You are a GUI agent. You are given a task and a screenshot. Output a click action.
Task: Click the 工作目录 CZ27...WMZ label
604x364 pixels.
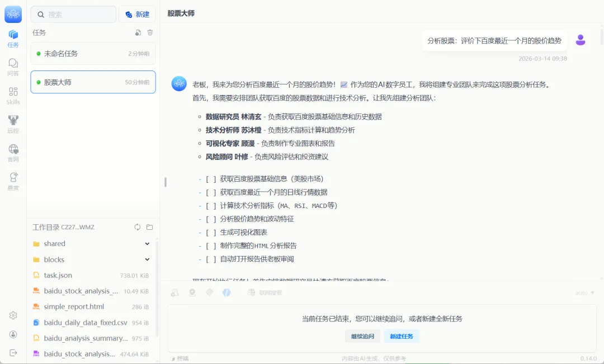[64, 227]
